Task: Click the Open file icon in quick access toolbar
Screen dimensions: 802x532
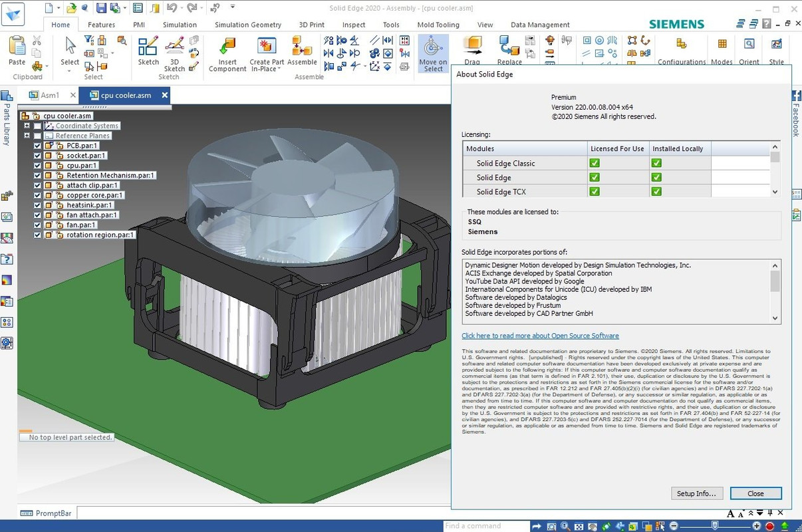Action: pos(71,8)
